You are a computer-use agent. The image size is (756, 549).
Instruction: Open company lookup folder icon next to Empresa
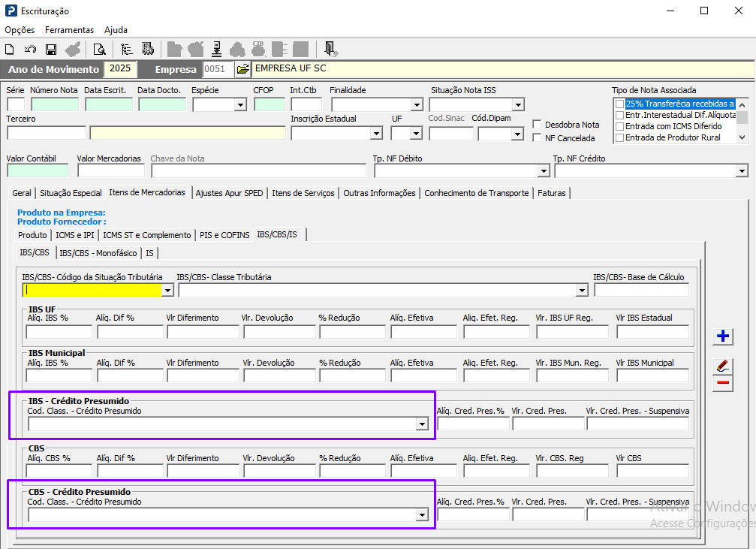point(242,69)
